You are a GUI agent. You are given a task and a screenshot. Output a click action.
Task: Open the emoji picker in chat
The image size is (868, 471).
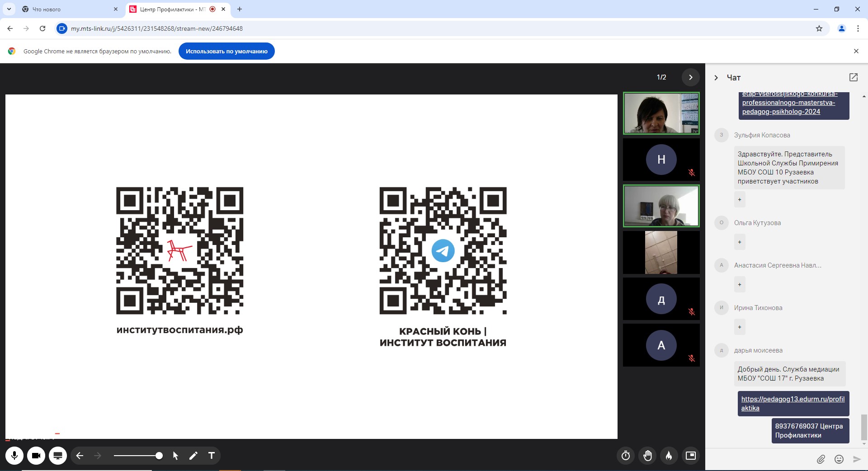pos(839,459)
